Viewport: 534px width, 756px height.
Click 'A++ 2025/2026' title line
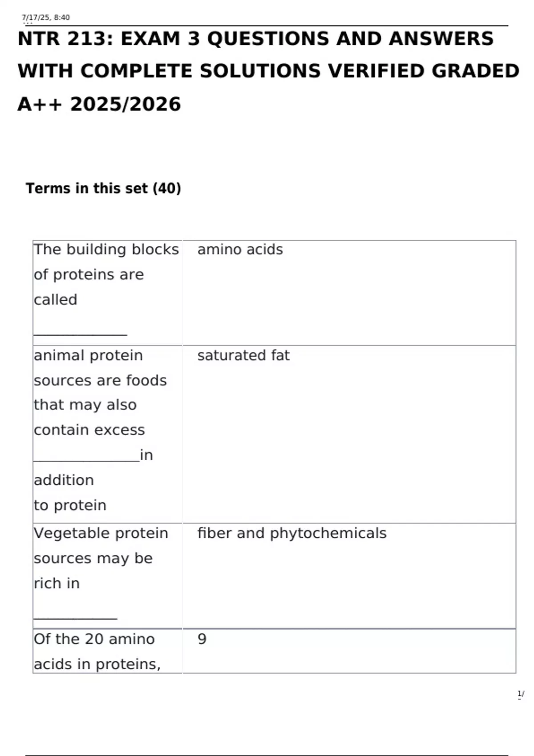(99, 104)
